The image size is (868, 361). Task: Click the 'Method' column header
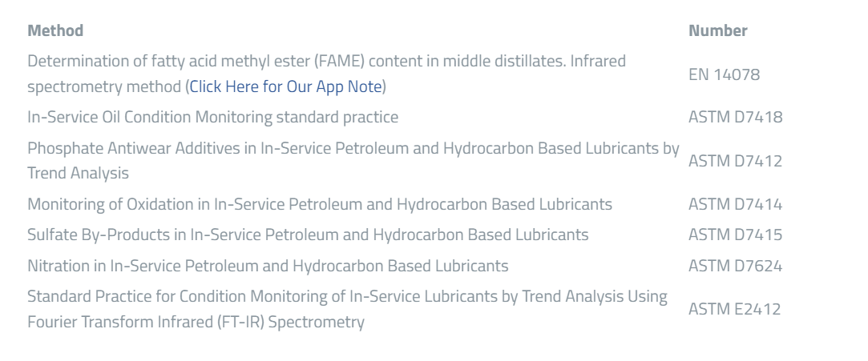(x=55, y=31)
